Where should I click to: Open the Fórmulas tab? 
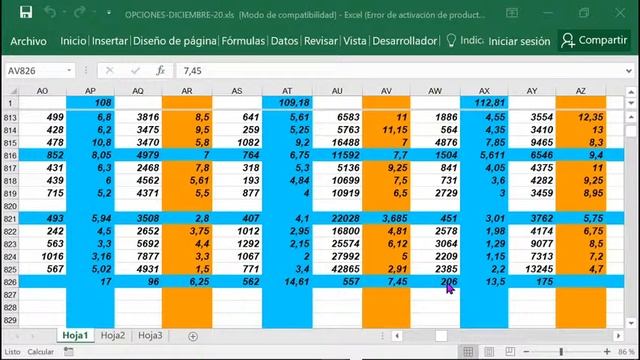(x=243, y=41)
